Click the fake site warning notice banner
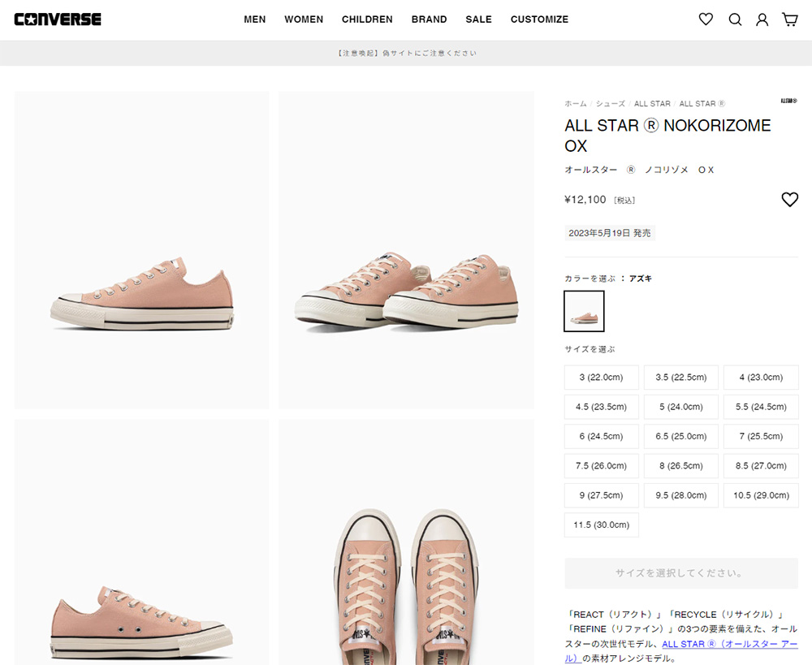The height and width of the screenshot is (665, 812). (406, 54)
